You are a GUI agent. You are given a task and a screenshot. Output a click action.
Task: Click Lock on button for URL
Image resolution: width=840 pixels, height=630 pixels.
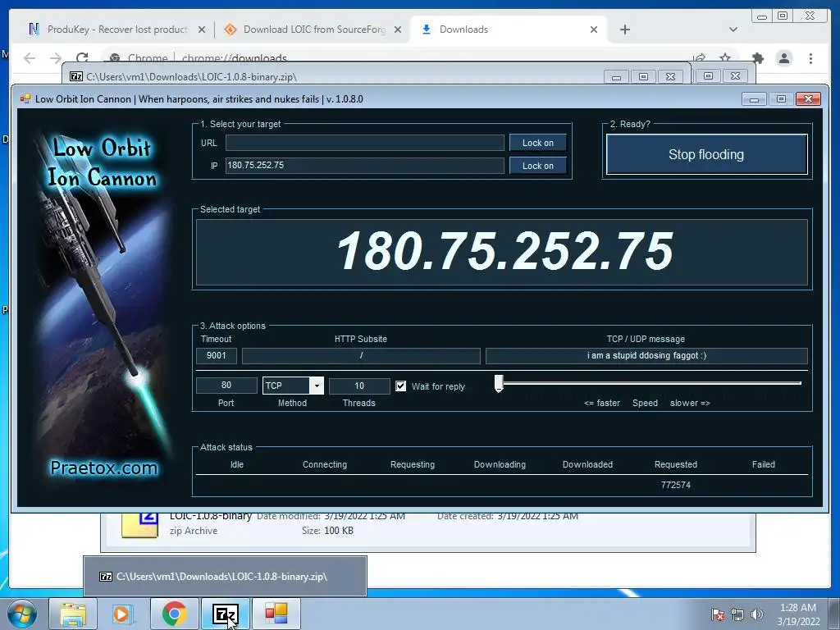tap(538, 143)
